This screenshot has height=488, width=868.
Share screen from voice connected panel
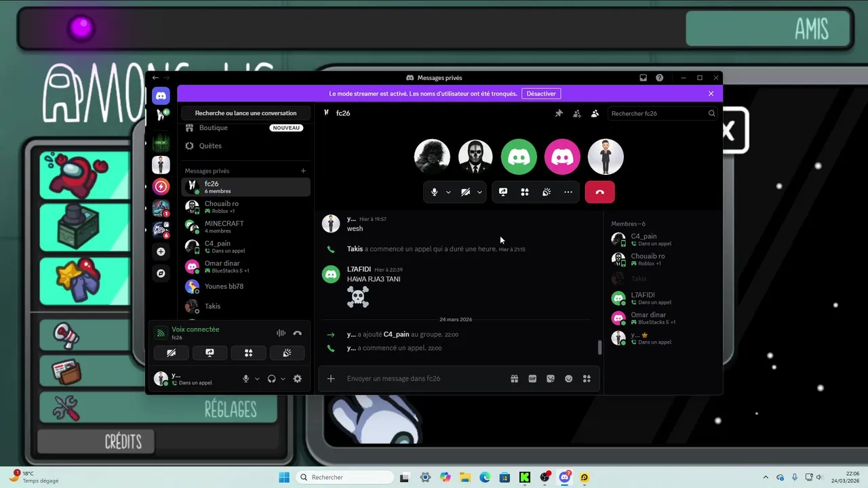210,352
